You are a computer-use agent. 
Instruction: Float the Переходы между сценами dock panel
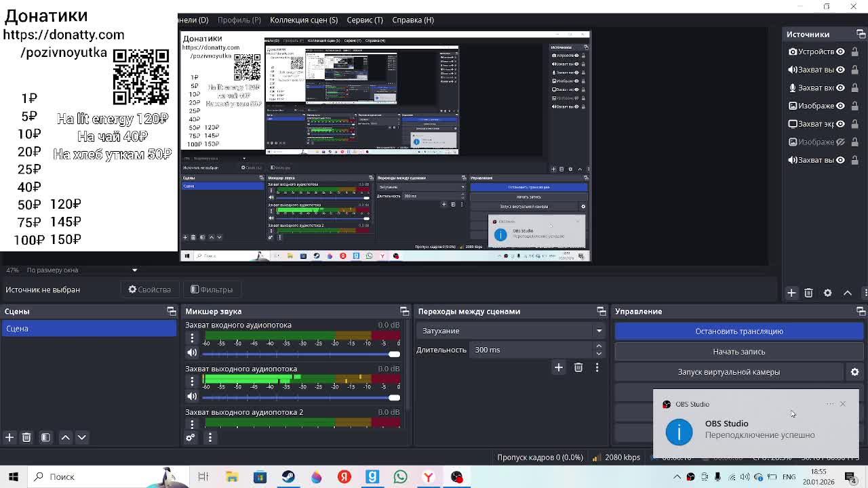(x=601, y=311)
